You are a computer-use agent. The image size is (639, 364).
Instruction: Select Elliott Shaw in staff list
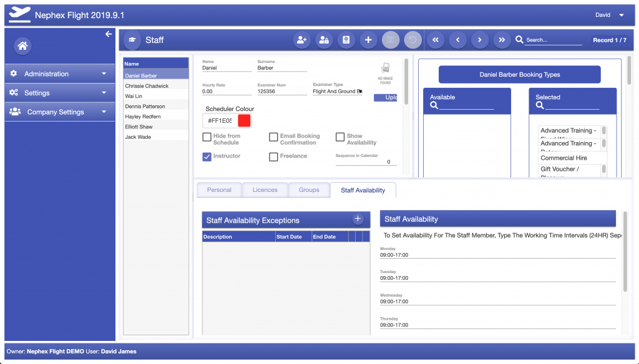pos(156,127)
